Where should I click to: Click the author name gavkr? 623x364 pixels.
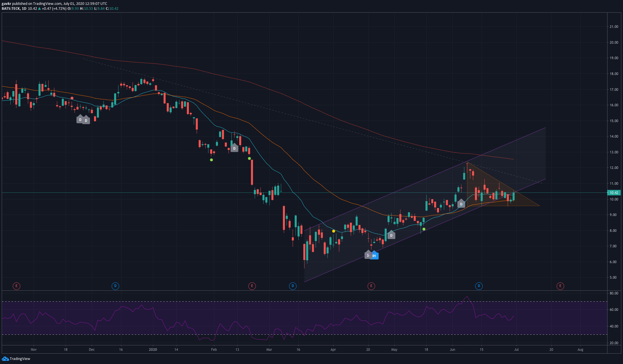pyautogui.click(x=6, y=4)
